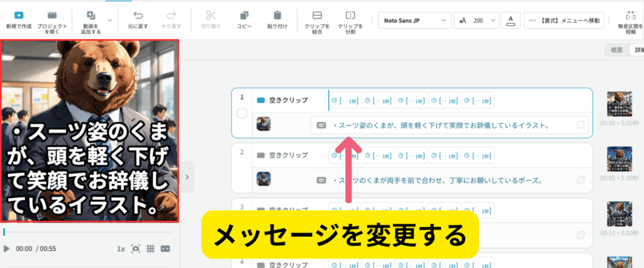Viewport: 644px width, 268px height.
Task: Select the 00:10 + 5.00秒 thumbnail
Action: 619,214
